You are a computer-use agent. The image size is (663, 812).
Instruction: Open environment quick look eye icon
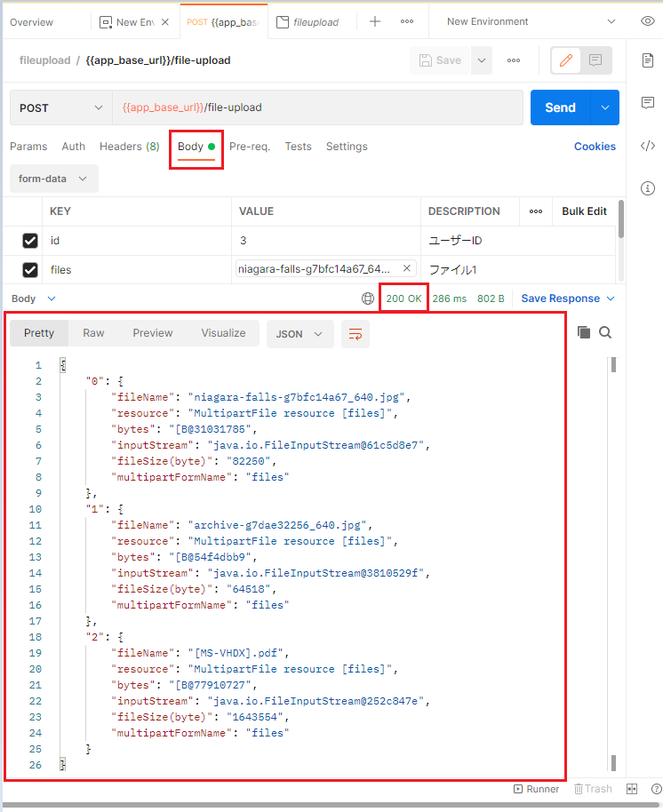pyautogui.click(x=648, y=20)
